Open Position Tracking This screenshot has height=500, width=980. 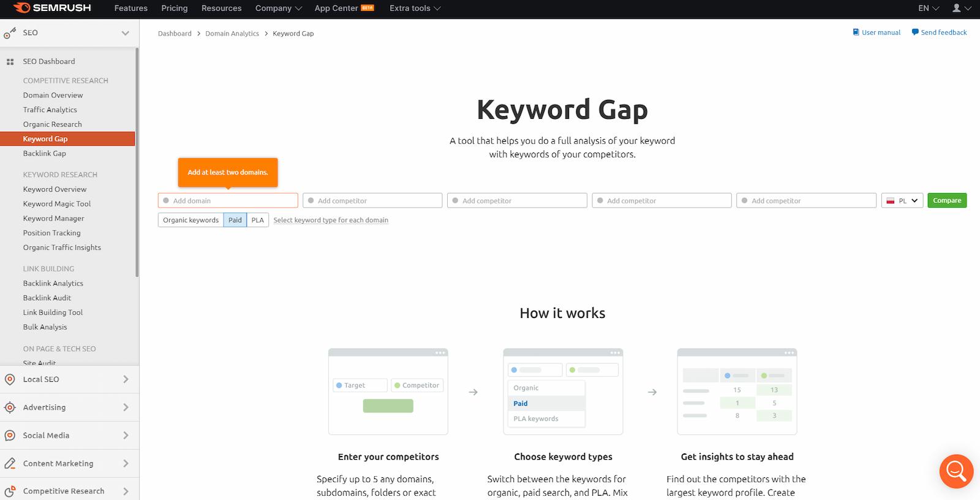[52, 233]
